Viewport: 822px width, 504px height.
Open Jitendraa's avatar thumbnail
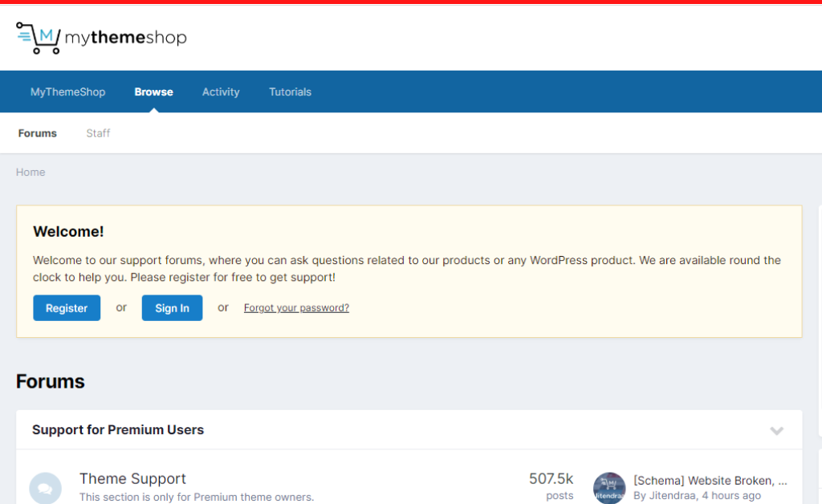(x=609, y=488)
